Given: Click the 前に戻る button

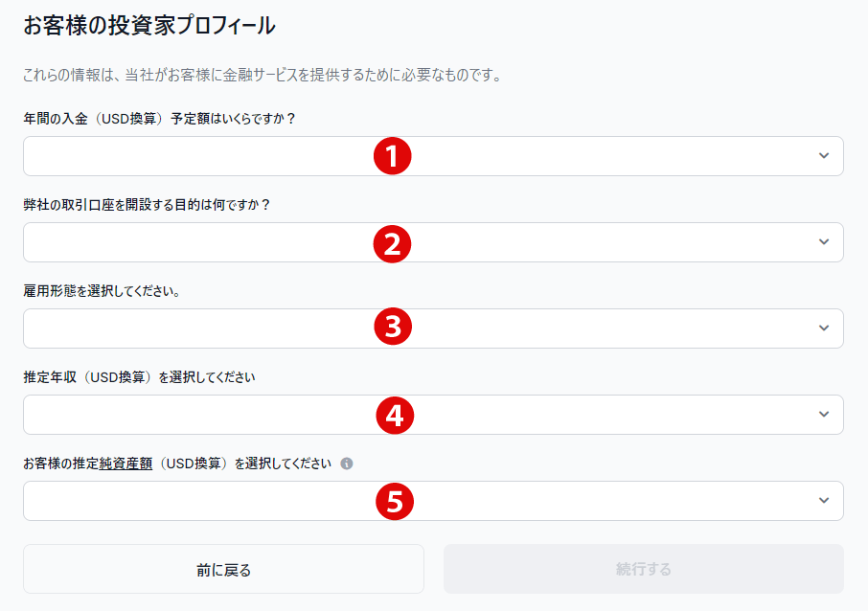Looking at the screenshot, I should coord(223,570).
